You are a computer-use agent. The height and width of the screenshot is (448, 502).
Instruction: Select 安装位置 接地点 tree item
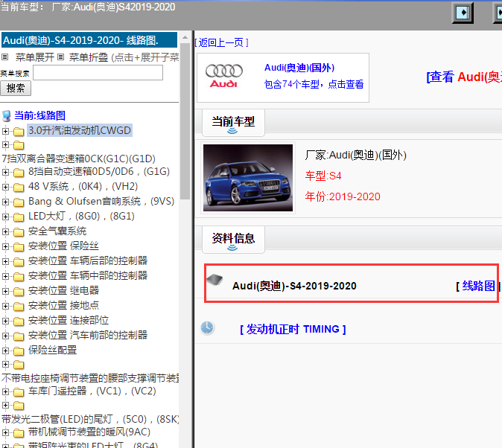pos(64,305)
